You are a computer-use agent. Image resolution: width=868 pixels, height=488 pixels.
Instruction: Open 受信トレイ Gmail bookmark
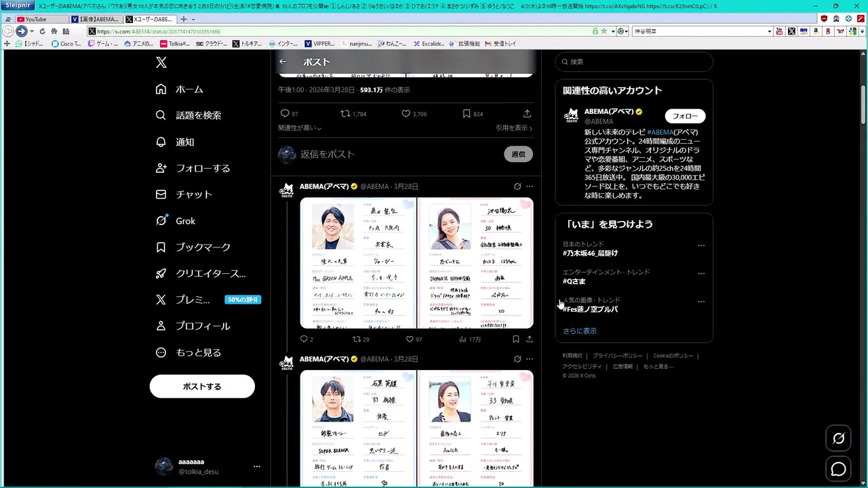click(x=500, y=43)
